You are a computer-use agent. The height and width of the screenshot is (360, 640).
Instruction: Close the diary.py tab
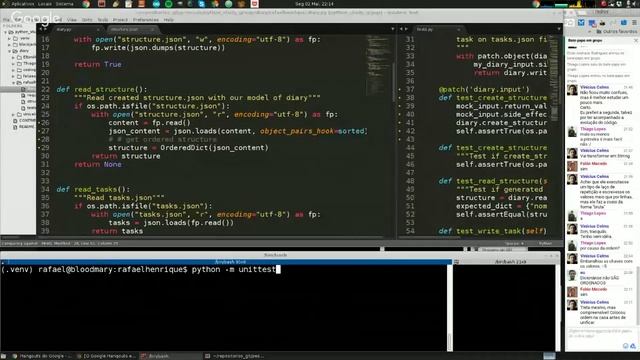[98, 29]
